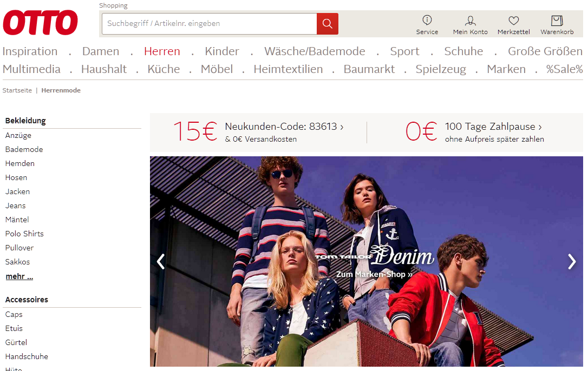Viewport: 588px width, 371px height.
Task: Select Anzüge in Bekleidung list
Action: [x=18, y=135]
